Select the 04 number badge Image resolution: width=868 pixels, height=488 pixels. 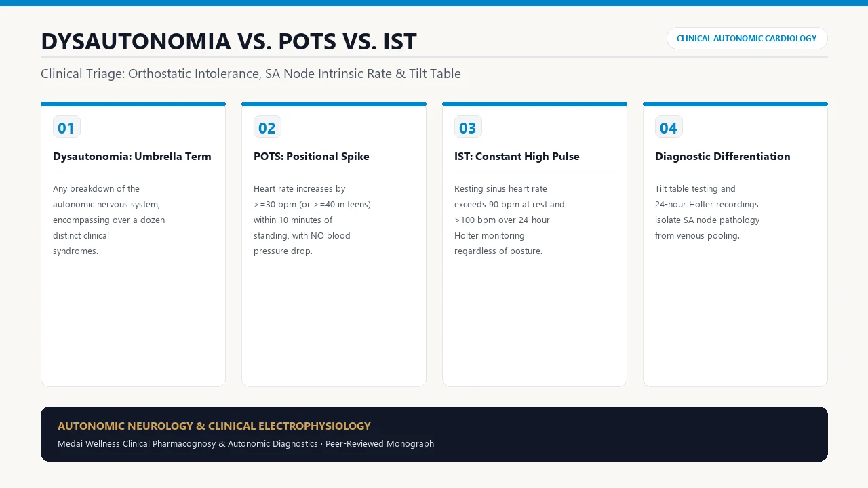(669, 127)
